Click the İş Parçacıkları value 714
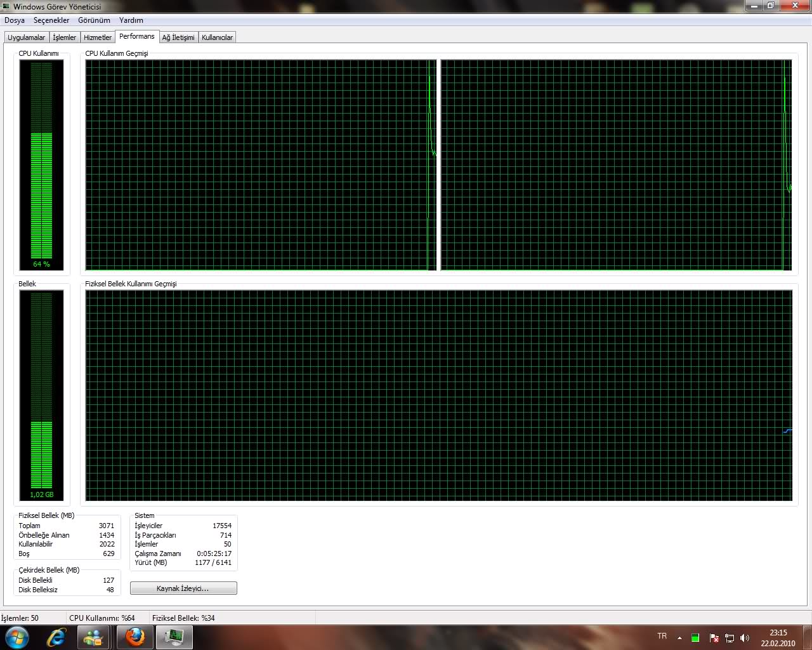812x650 pixels. [226, 535]
